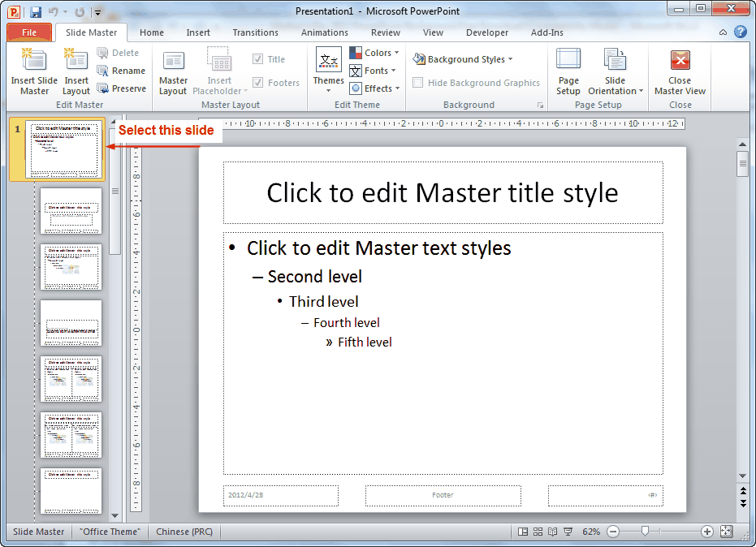Click slide number placeholder
This screenshot has height=547, width=756.
[606, 495]
